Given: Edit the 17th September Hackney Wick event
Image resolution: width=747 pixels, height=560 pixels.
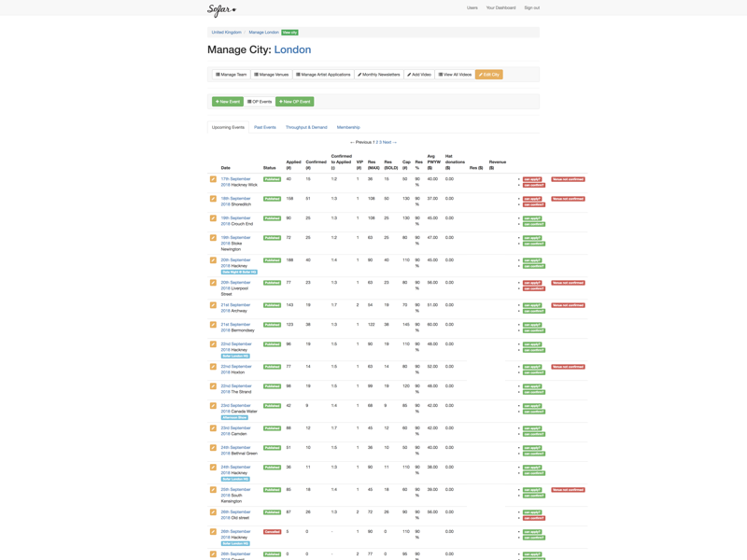Looking at the screenshot, I should point(213,179).
